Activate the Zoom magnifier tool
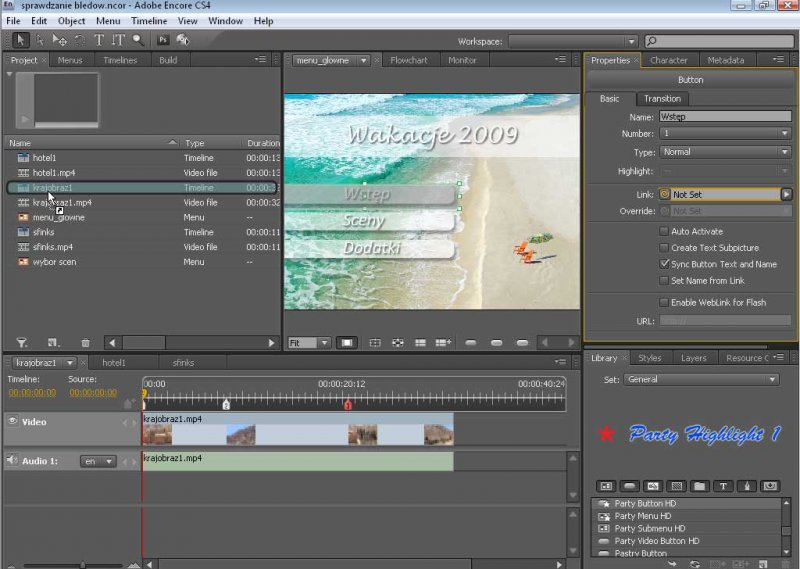800x569 pixels. [139, 40]
